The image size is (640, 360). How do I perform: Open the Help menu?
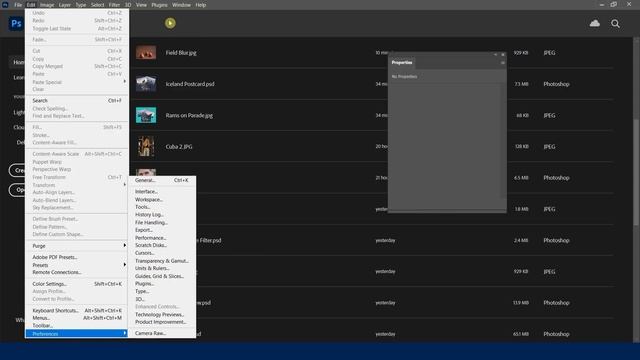click(200, 5)
